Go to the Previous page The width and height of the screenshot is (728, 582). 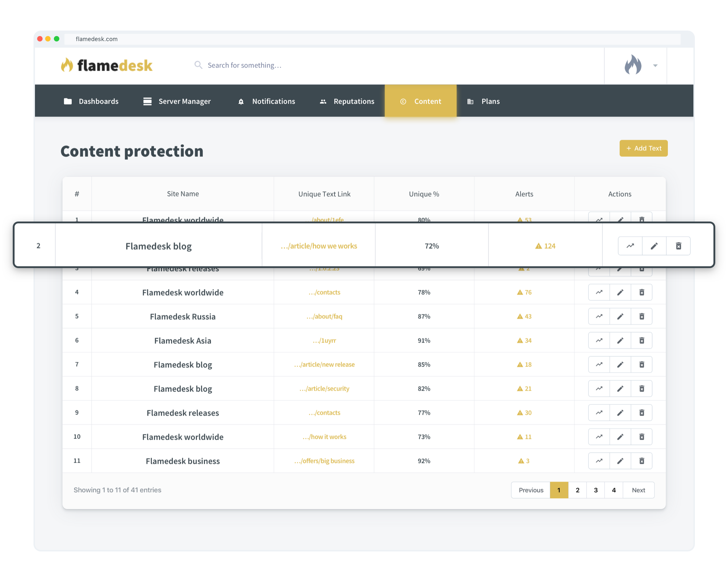[531, 490]
